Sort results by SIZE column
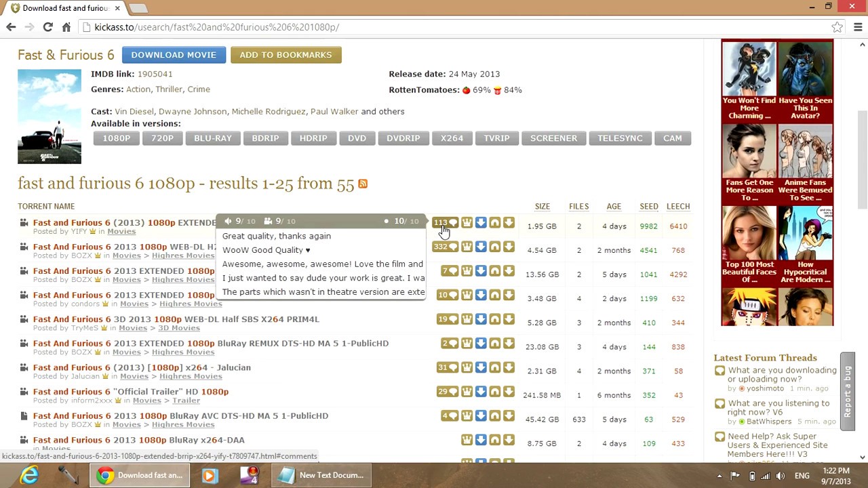The height and width of the screenshot is (488, 868). click(542, 207)
